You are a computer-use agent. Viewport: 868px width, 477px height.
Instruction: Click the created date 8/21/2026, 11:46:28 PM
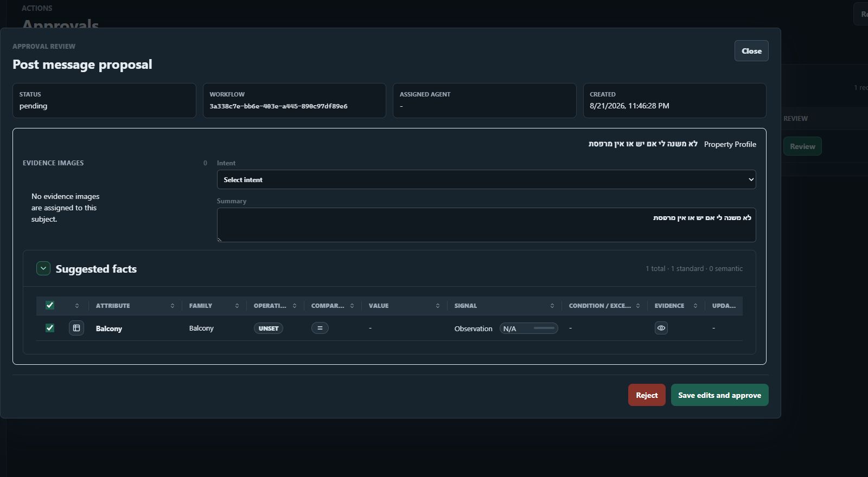point(629,106)
